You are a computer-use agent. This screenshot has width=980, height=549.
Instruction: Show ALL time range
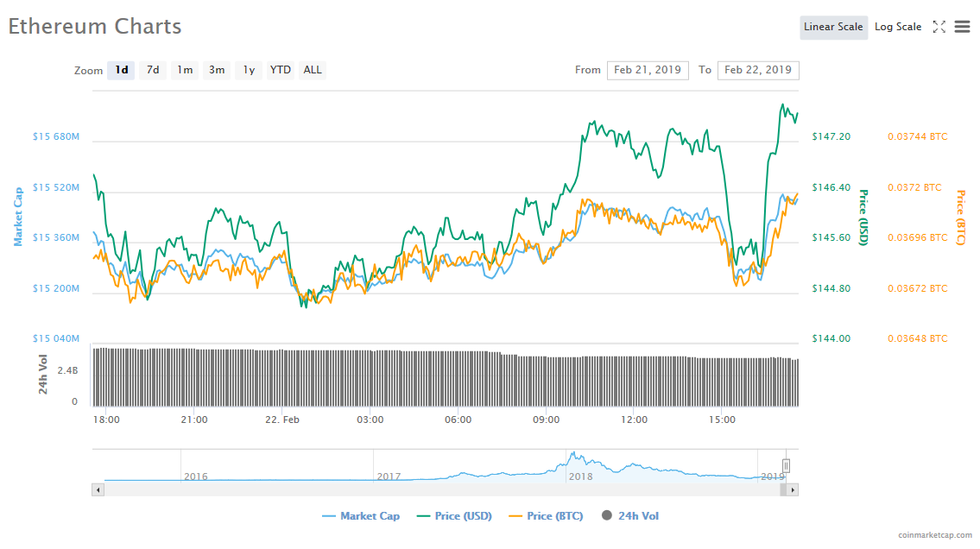[x=313, y=70]
